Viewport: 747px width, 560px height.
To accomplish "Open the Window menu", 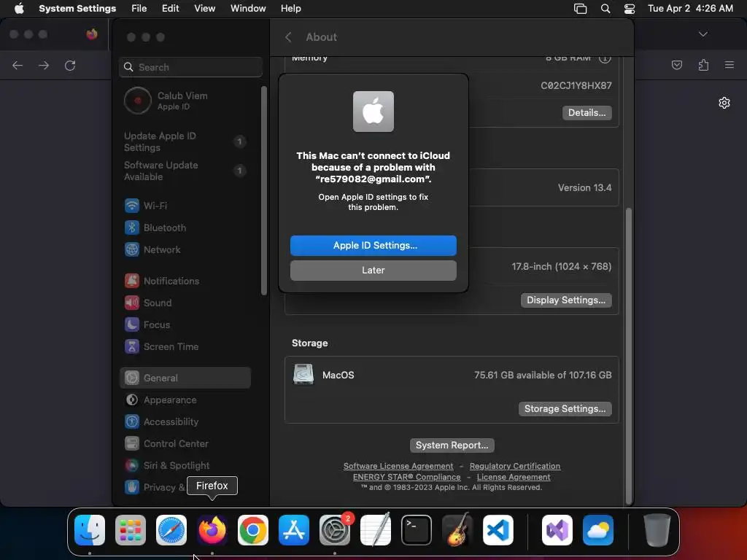I will (x=248, y=9).
